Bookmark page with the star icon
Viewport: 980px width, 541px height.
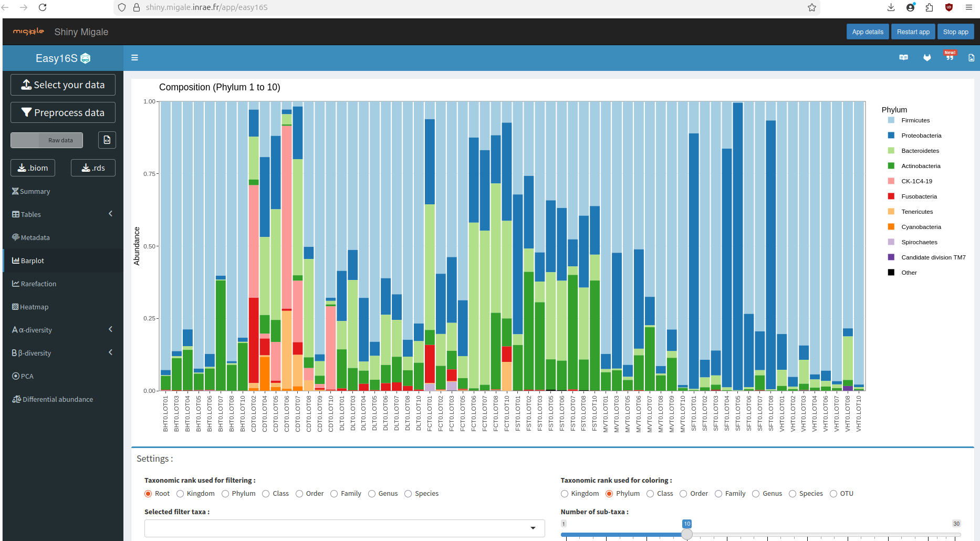coord(811,7)
